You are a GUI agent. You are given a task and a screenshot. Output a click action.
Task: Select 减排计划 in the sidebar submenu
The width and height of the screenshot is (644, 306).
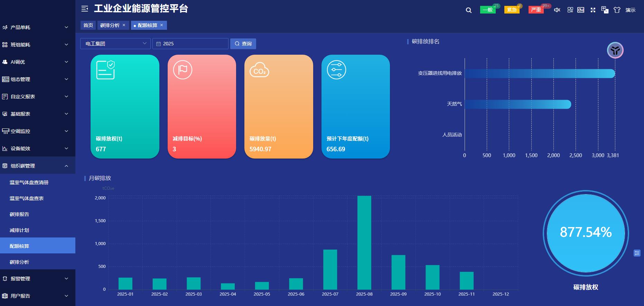(x=19, y=230)
